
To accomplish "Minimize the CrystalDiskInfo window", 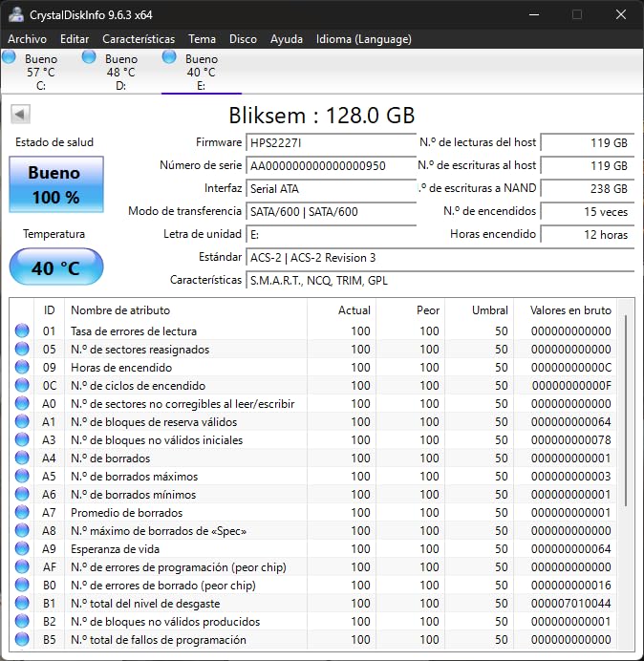I will tap(534, 14).
